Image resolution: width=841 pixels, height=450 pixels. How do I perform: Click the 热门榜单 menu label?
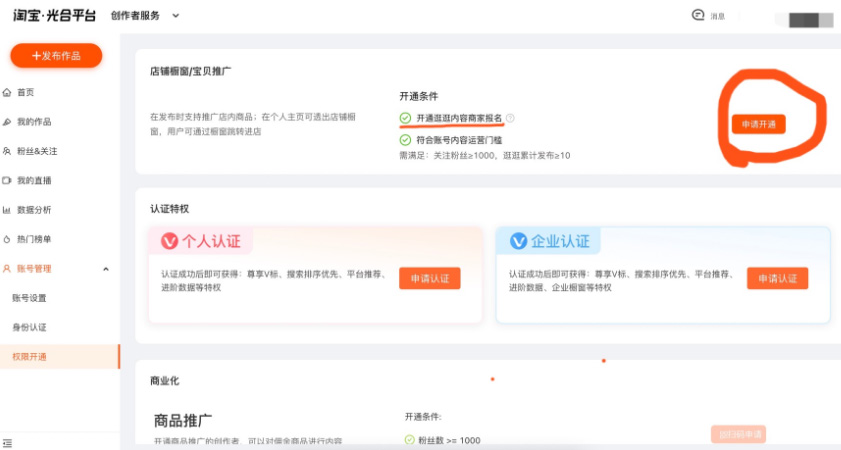34,239
